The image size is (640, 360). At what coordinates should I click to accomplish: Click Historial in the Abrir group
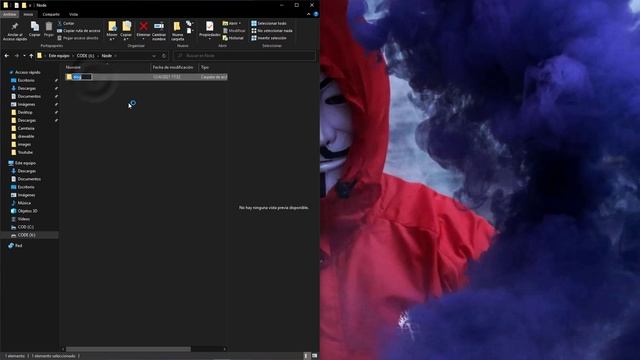tap(233, 38)
